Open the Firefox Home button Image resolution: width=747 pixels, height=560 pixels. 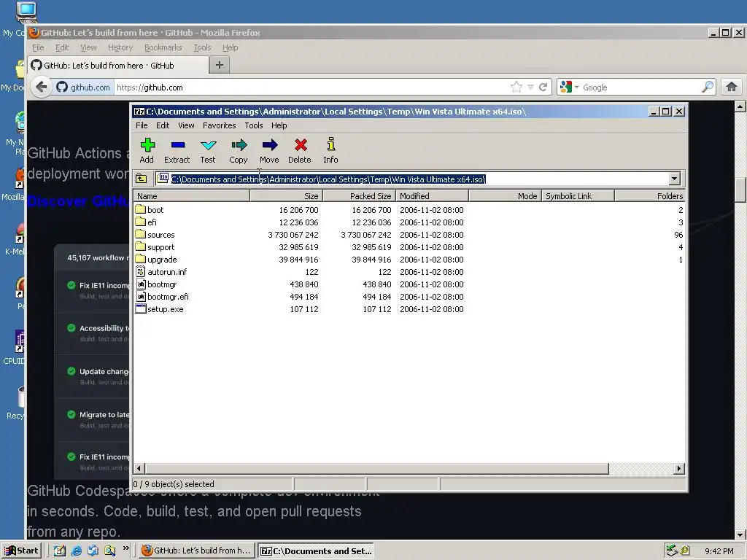click(x=732, y=87)
